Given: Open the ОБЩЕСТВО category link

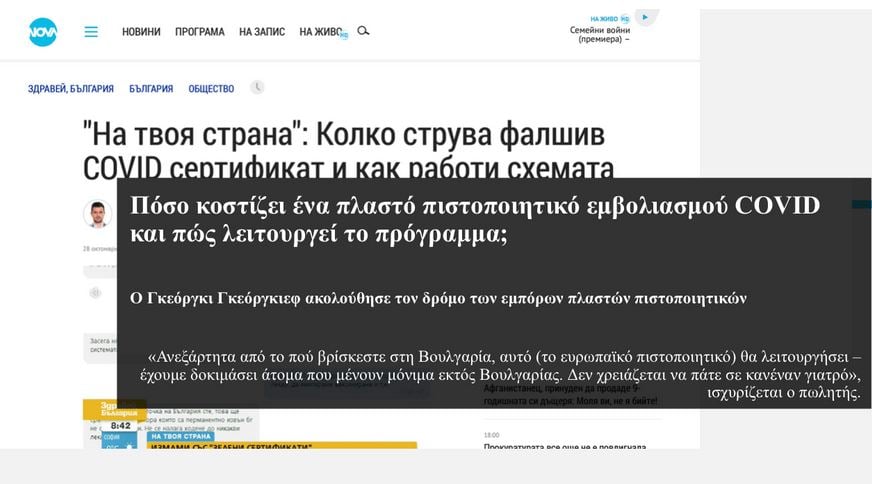Looking at the screenshot, I should tap(211, 88).
